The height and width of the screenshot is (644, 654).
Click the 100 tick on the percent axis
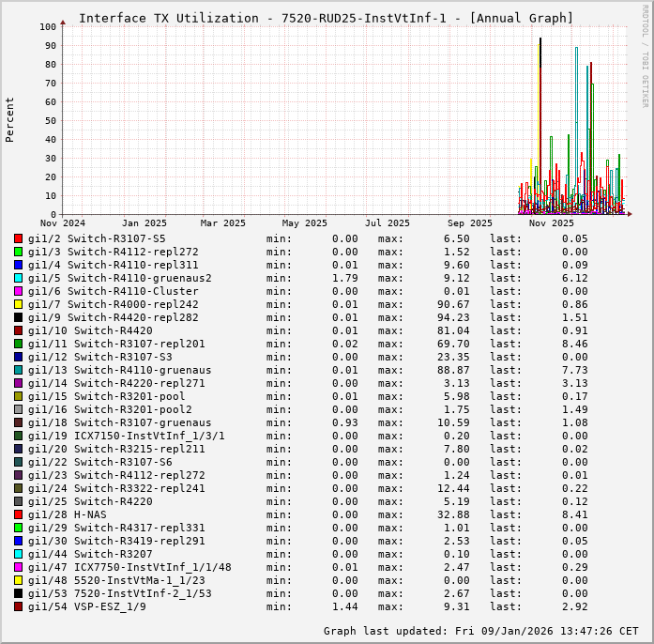coord(47,26)
